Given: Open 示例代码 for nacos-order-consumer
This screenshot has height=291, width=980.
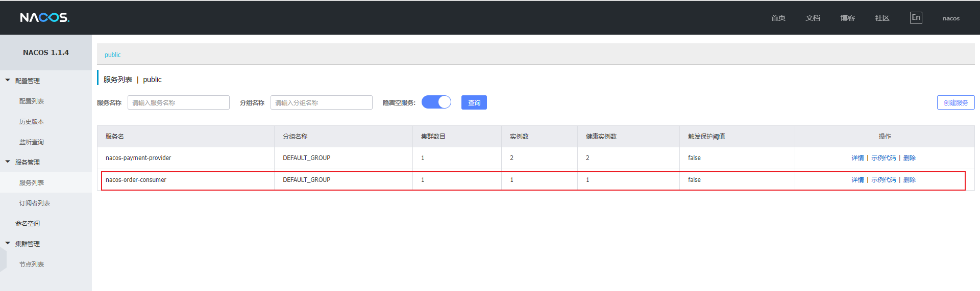Looking at the screenshot, I should pyautogui.click(x=884, y=180).
